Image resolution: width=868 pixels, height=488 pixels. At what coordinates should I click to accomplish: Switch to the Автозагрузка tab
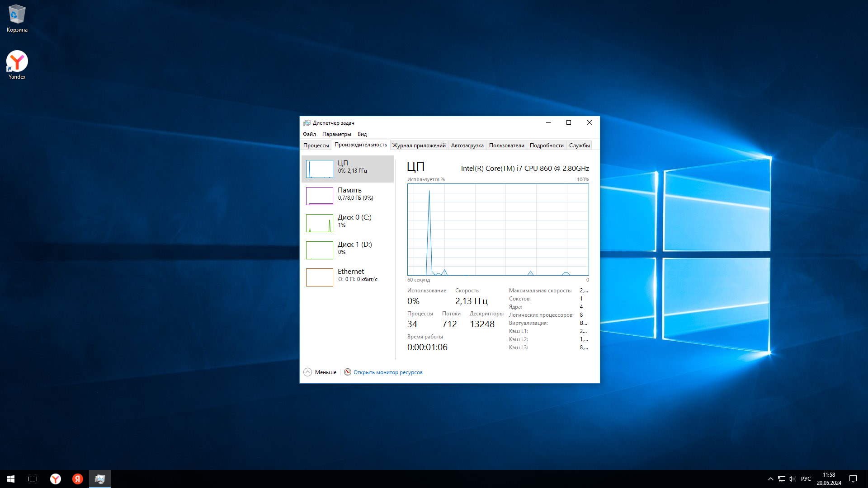click(467, 145)
